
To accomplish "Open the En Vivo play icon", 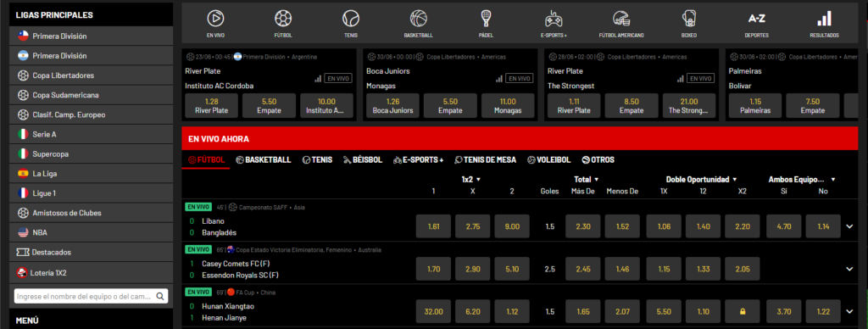I will tap(215, 19).
